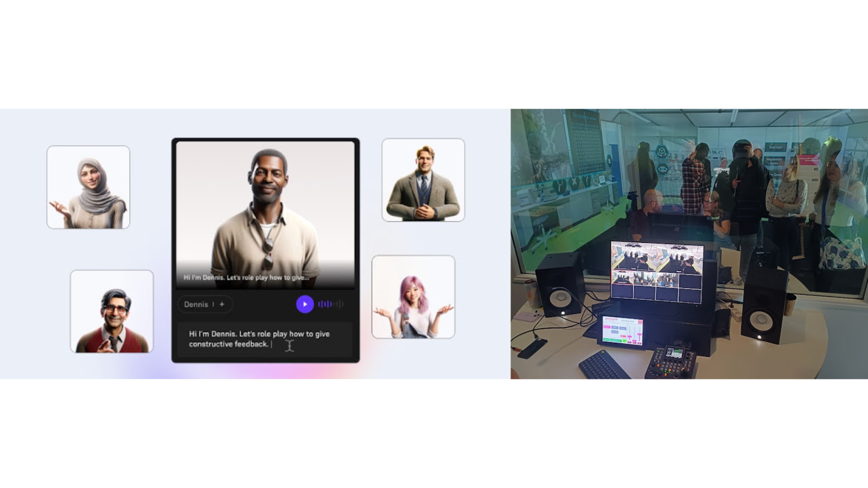The image size is (868, 488).
Task: Click the small divider icon inside the Dennis pill
Action: point(213,304)
